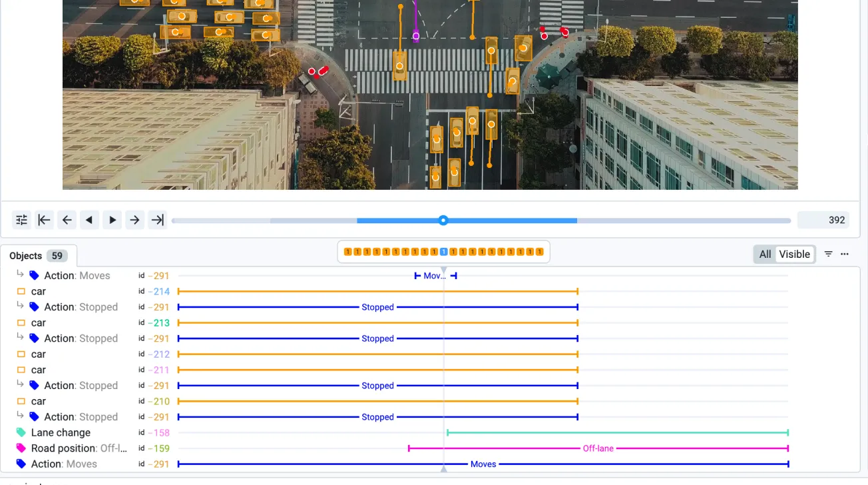The width and height of the screenshot is (868, 485).
Task: Click the first orange keyframe marker in strip
Action: click(347, 252)
